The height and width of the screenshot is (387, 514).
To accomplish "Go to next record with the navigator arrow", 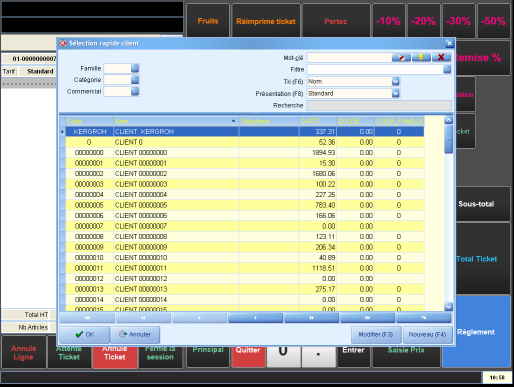I will point(255,318).
